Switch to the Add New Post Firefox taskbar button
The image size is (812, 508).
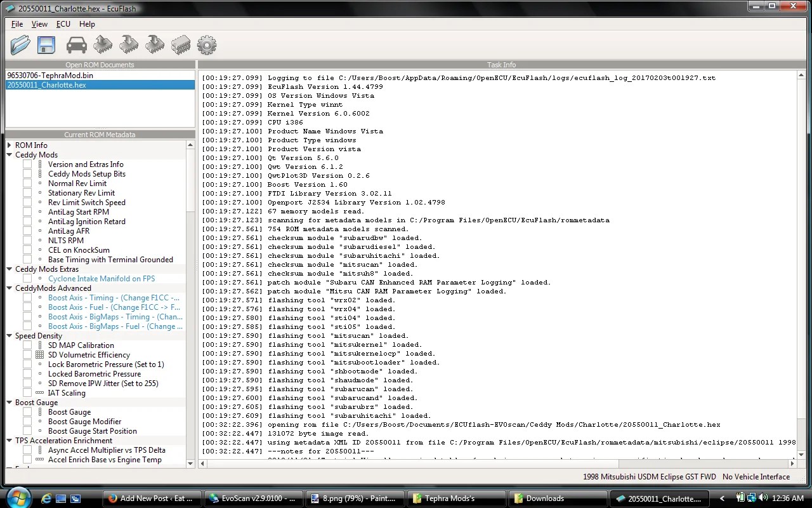pos(153,498)
